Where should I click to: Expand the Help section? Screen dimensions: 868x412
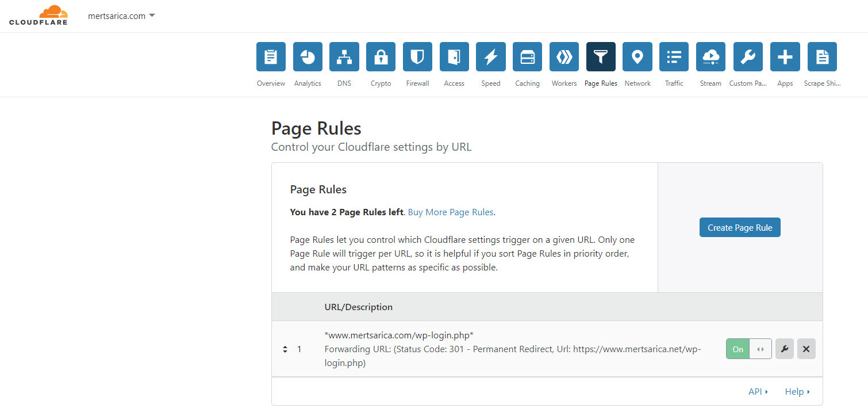tap(797, 392)
